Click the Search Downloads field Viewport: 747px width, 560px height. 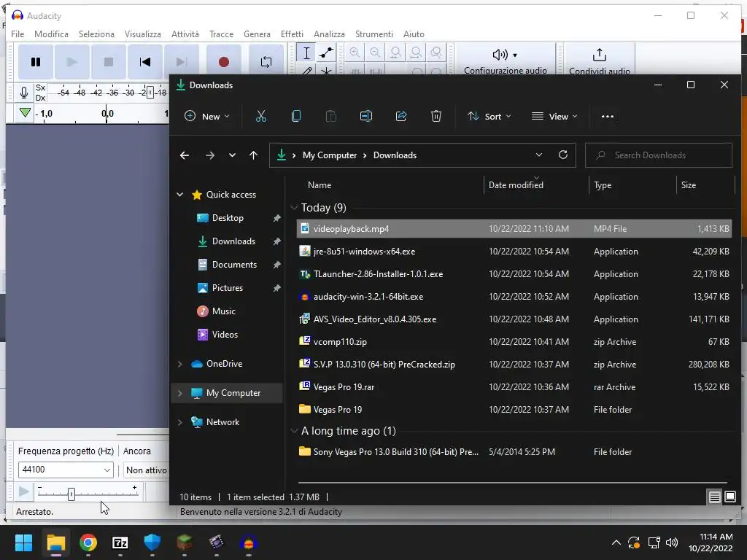(x=659, y=155)
